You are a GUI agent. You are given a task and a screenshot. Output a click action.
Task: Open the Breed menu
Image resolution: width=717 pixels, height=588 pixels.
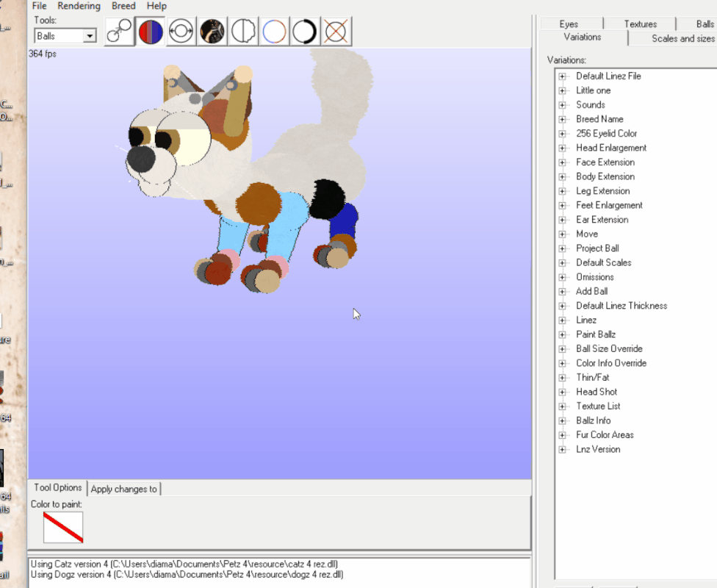point(123,6)
